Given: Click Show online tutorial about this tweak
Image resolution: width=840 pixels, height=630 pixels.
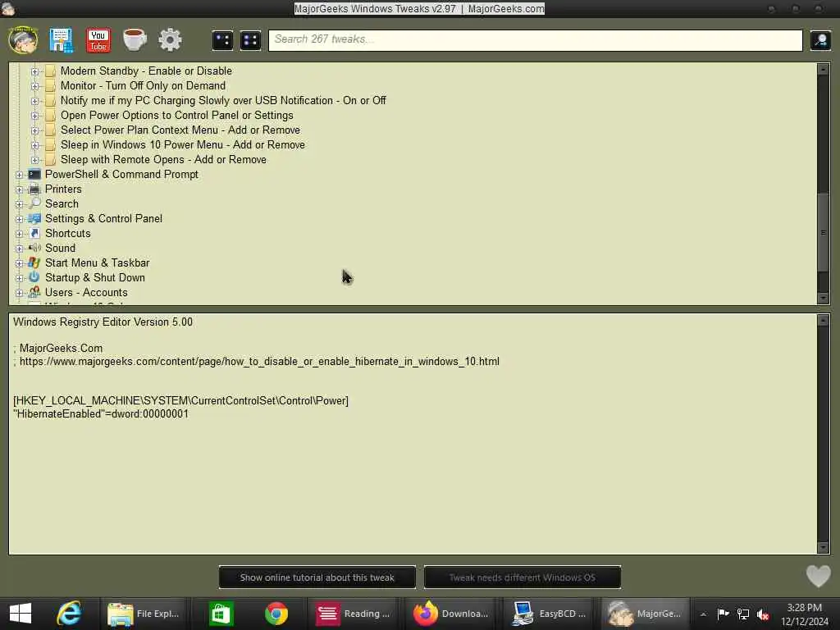Looking at the screenshot, I should [317, 577].
